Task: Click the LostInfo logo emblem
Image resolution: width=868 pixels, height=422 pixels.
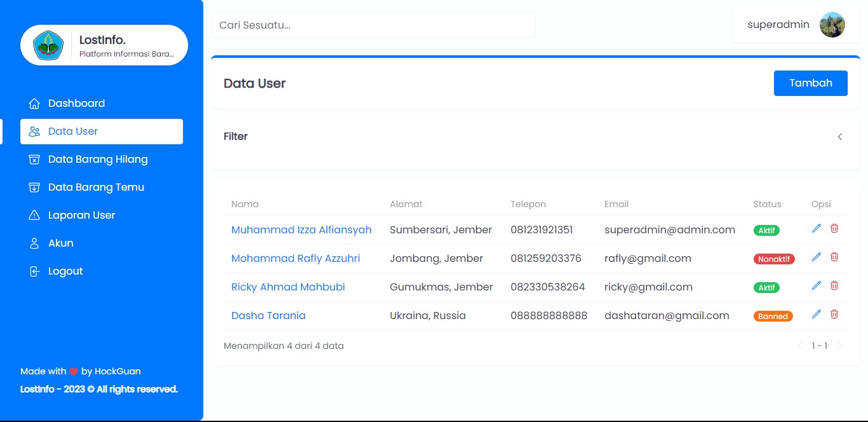Action: point(48,45)
